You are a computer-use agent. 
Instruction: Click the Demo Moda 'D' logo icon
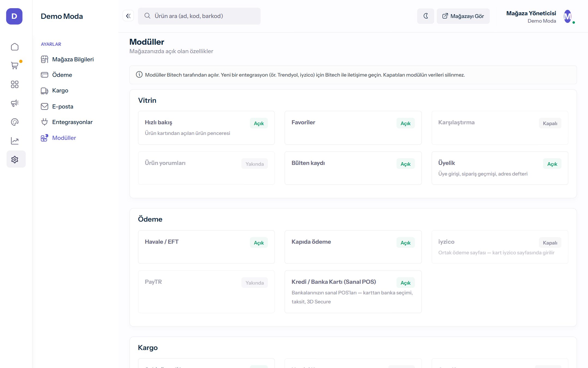(14, 16)
